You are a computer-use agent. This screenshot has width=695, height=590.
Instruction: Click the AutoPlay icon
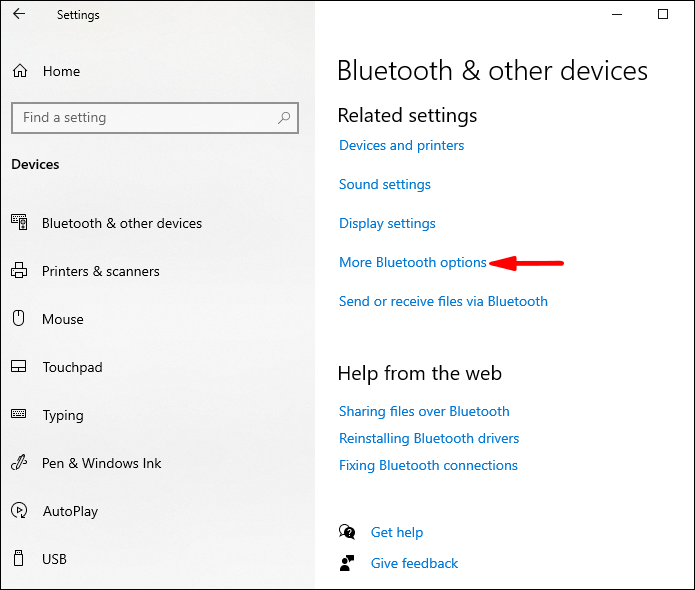19,511
